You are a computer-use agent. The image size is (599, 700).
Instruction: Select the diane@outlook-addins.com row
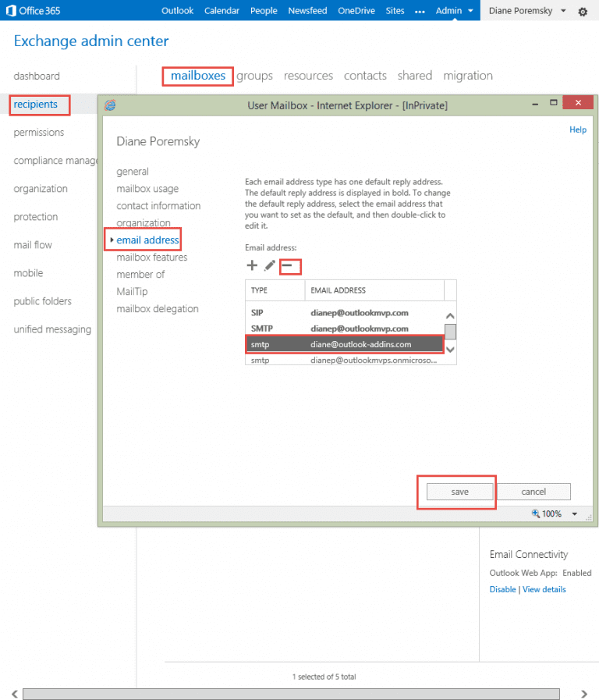345,345
